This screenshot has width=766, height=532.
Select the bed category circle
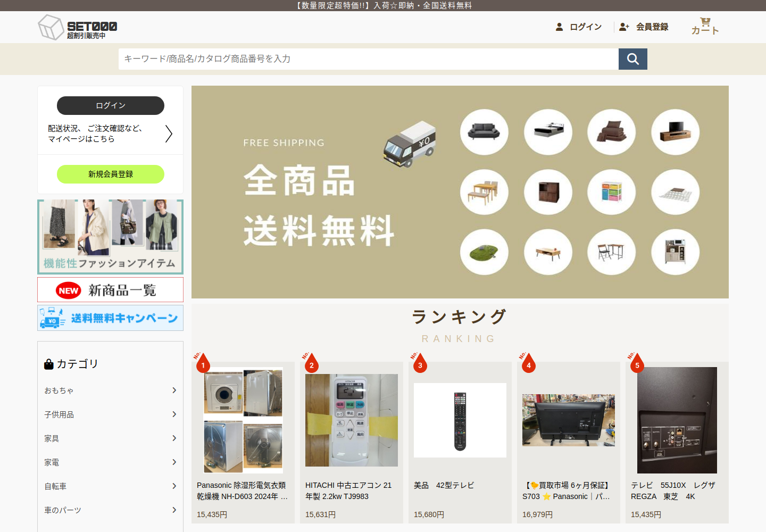click(x=548, y=132)
